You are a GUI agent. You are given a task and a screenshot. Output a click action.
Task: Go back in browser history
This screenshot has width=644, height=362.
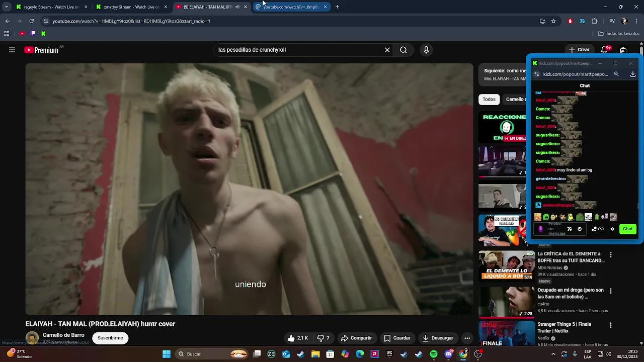(7, 21)
